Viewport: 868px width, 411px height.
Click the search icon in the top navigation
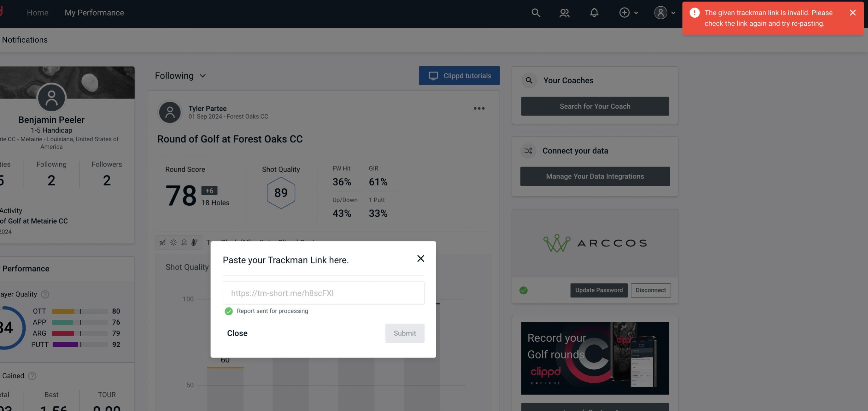point(535,12)
